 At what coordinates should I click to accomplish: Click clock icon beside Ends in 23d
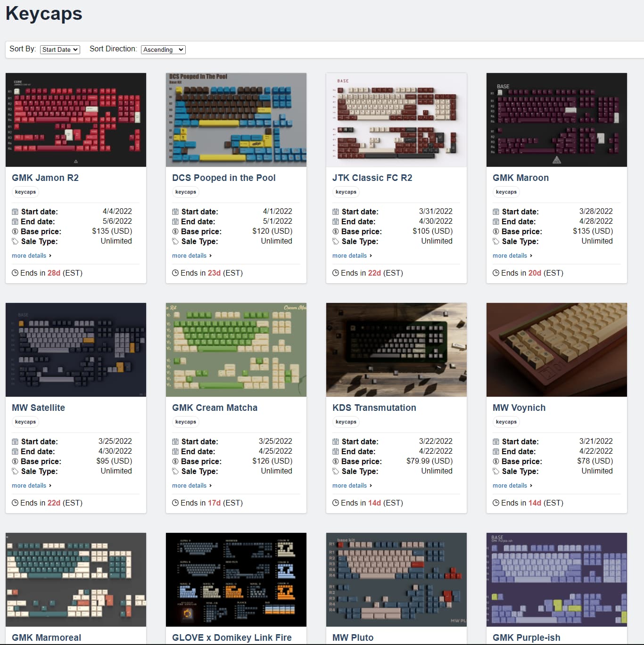(175, 273)
